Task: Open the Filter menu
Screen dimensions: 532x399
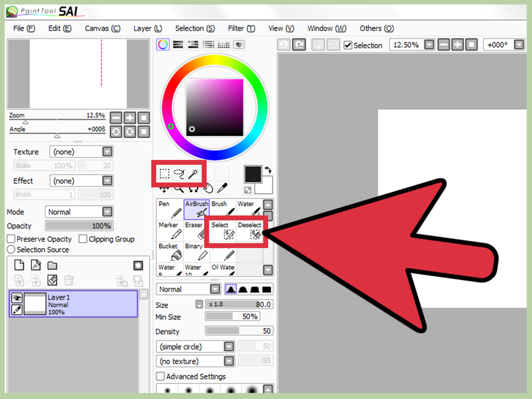Action: [241, 28]
